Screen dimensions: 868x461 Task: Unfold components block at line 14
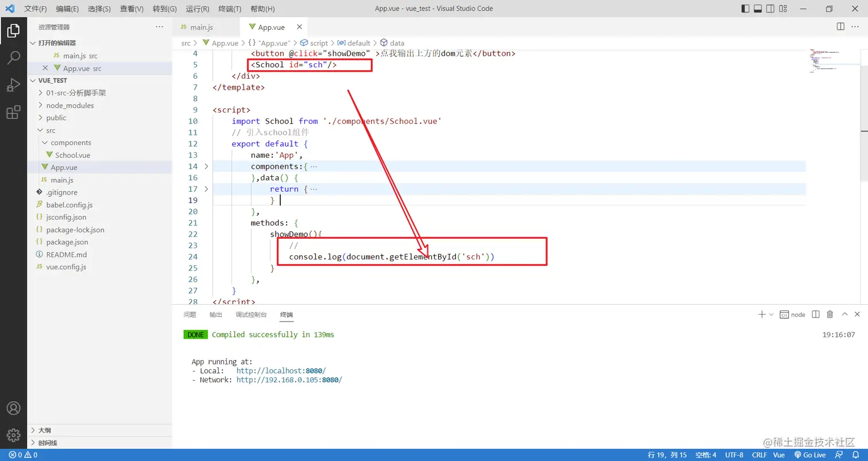207,166
